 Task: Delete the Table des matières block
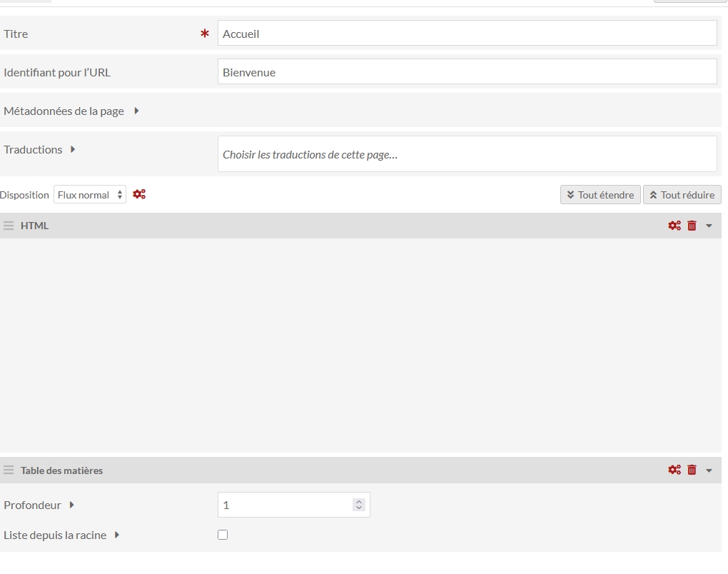click(692, 470)
